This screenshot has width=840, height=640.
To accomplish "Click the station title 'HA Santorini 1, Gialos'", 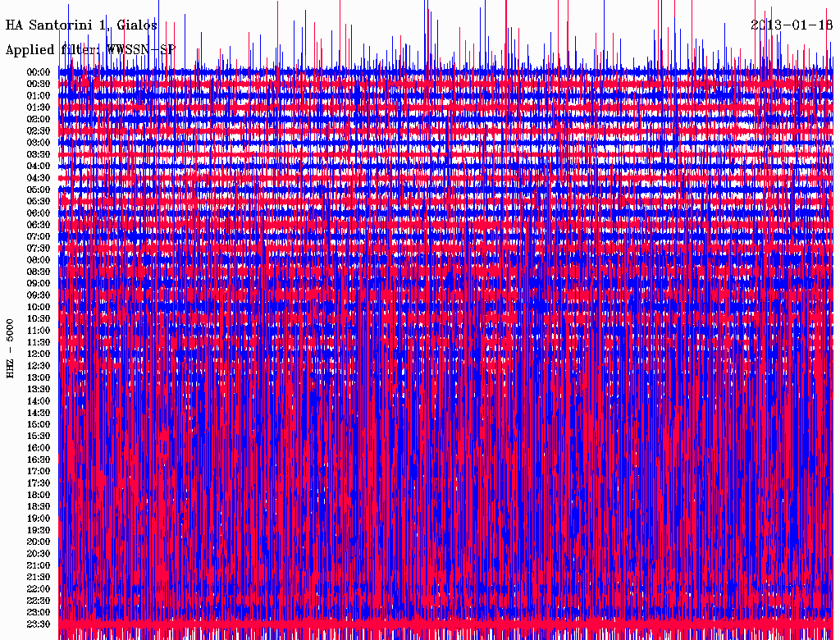I will tap(81, 25).
